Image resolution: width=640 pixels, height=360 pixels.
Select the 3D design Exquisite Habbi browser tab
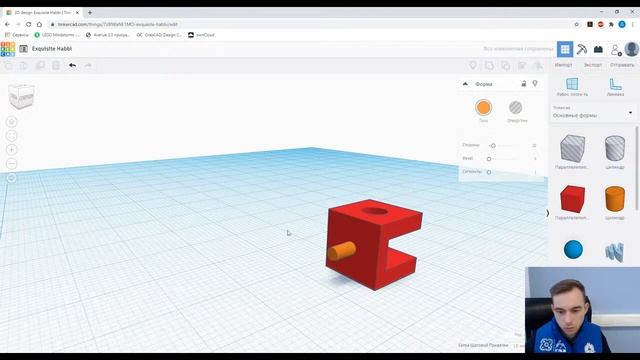click(42, 13)
